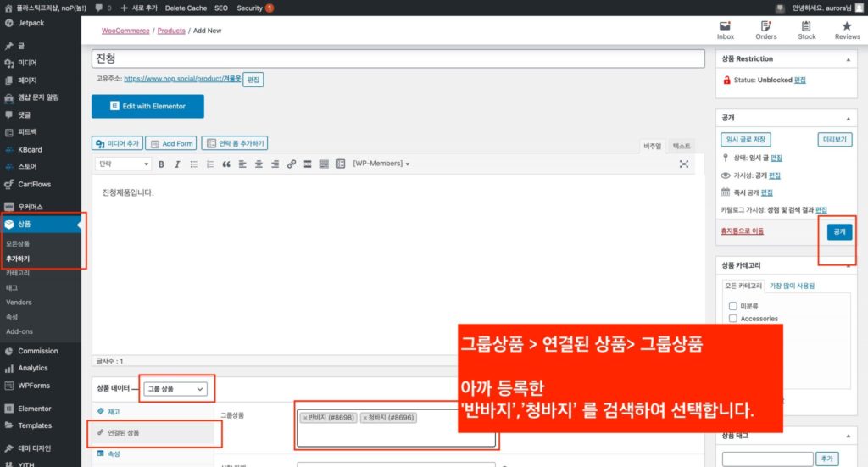Click the product title field 진청
868x467 pixels.
pos(398,59)
